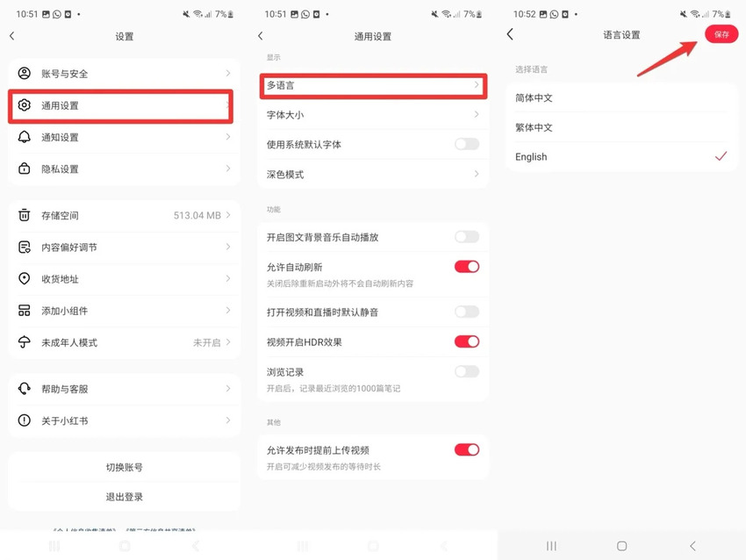Select 简体中文 in the language list
Screen dimensions: 746x560
[x=621, y=97]
